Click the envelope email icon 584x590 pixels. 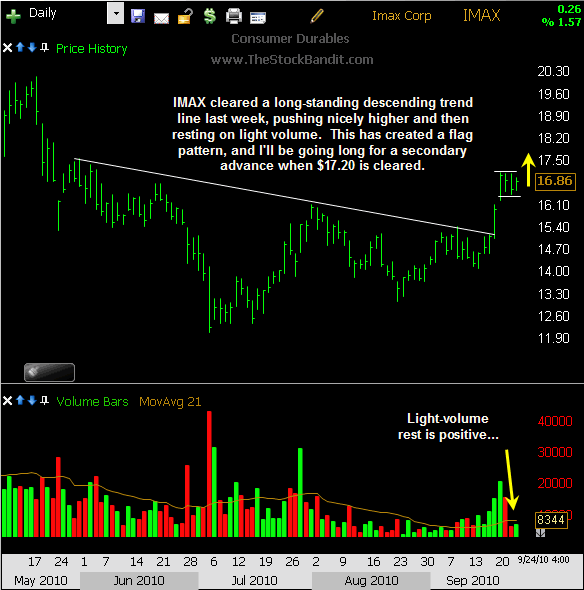pos(161,18)
